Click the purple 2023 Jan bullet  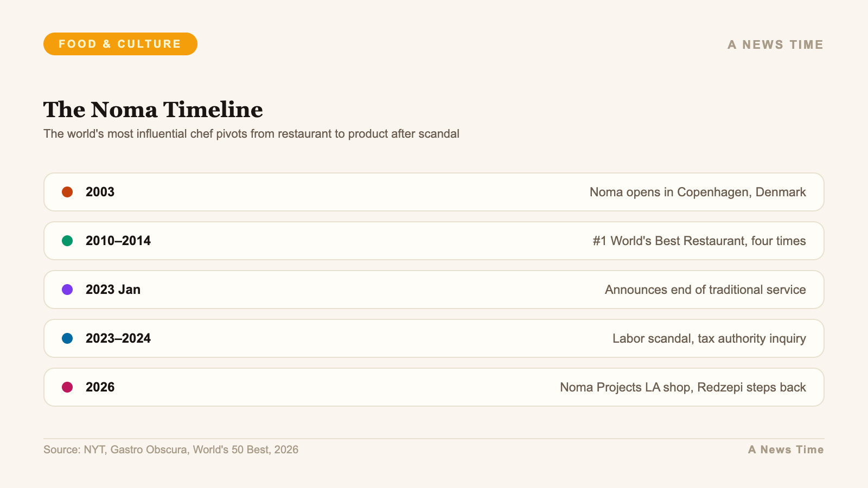coord(67,290)
